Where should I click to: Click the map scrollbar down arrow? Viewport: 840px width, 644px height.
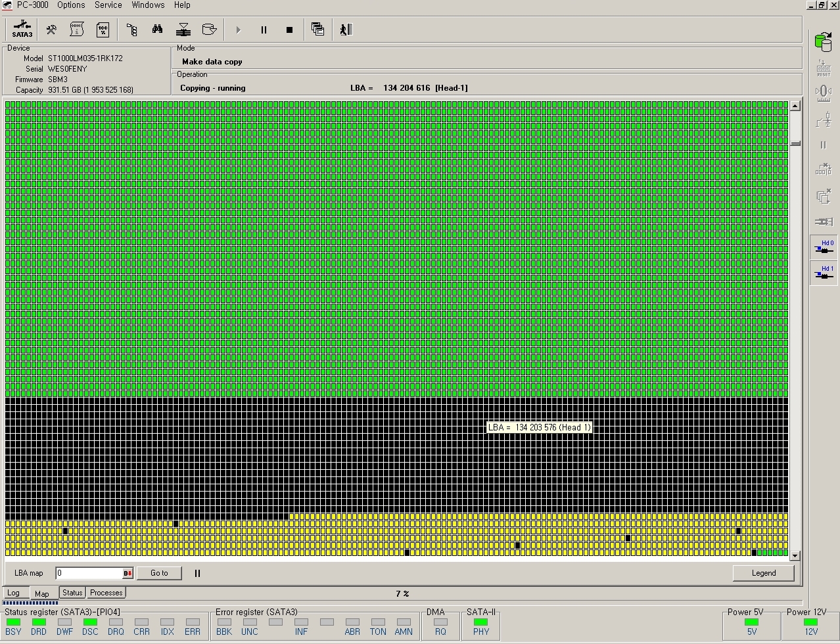795,556
